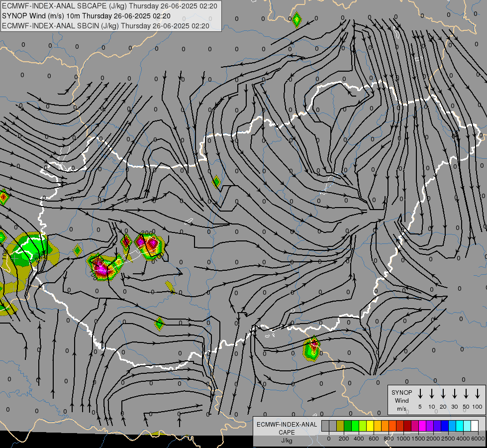Click the 100 m/s wind arrow in legend
Image resolution: width=487 pixels, height=448 pixels.
tap(478, 394)
